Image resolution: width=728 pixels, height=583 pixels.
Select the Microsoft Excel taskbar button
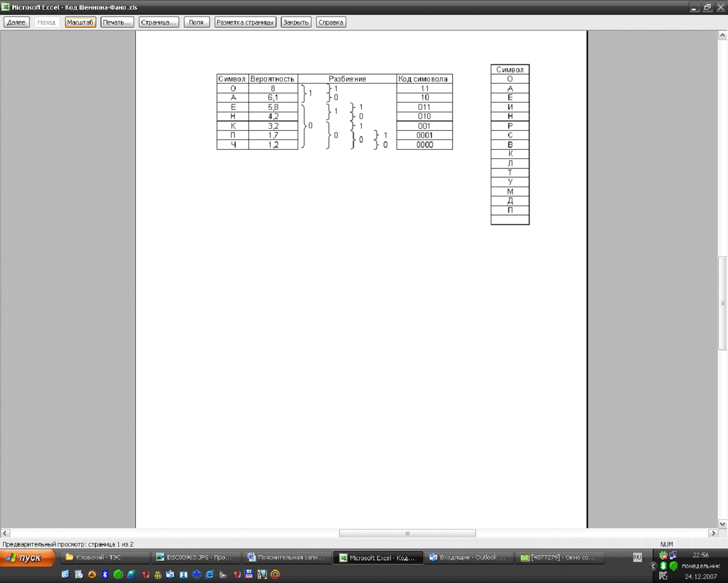tap(378, 557)
